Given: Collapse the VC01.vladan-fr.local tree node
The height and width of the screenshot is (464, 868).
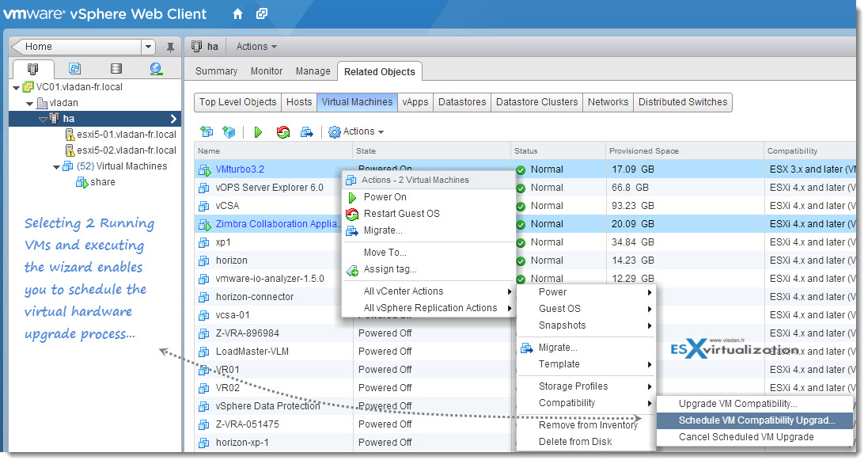Looking at the screenshot, I should tap(16, 88).
